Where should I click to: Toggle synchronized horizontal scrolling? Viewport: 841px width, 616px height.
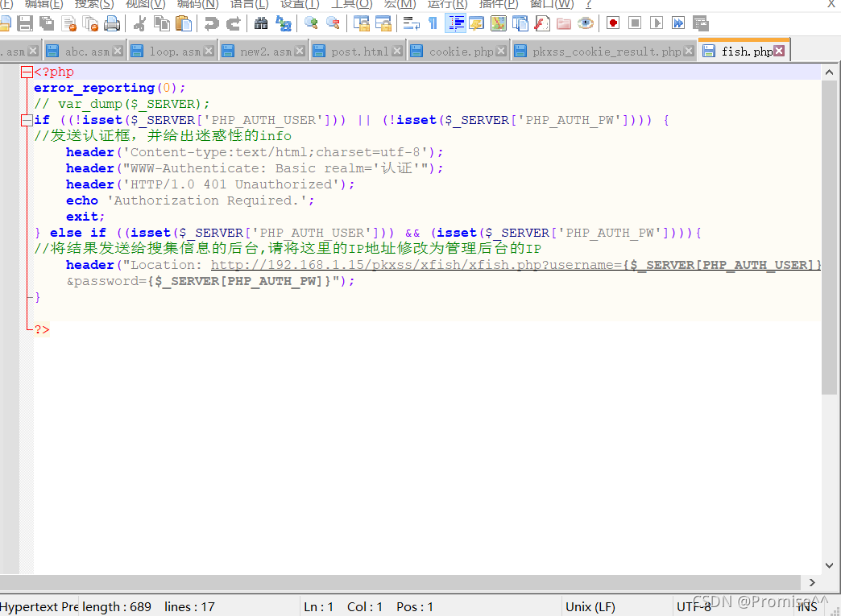click(383, 23)
